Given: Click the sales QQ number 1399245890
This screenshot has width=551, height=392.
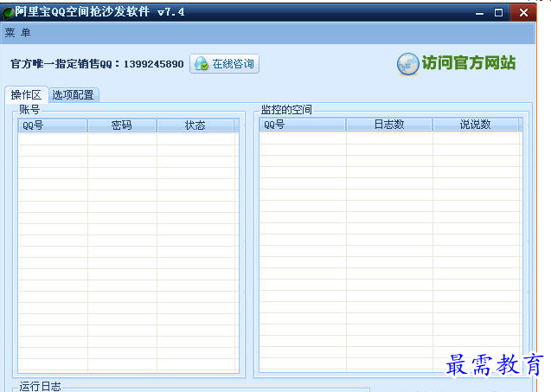Looking at the screenshot, I should (154, 64).
